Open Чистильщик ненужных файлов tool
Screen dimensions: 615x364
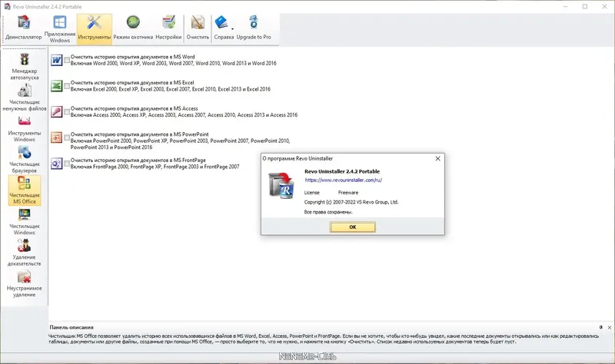point(25,98)
